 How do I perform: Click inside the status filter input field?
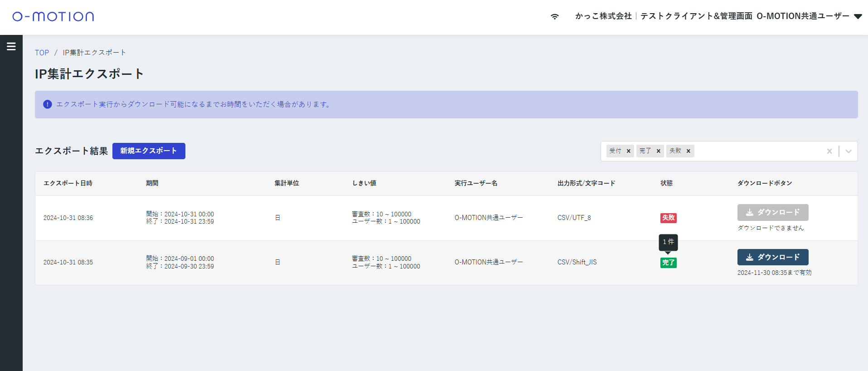757,151
